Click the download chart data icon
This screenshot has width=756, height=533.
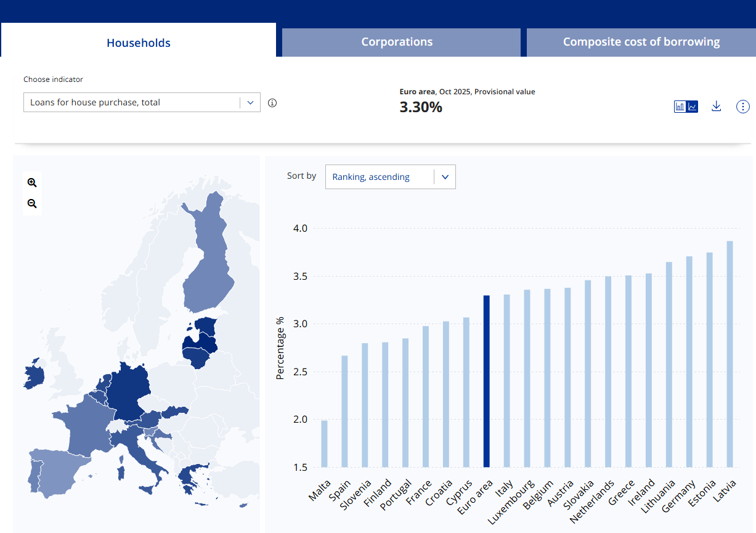click(716, 107)
